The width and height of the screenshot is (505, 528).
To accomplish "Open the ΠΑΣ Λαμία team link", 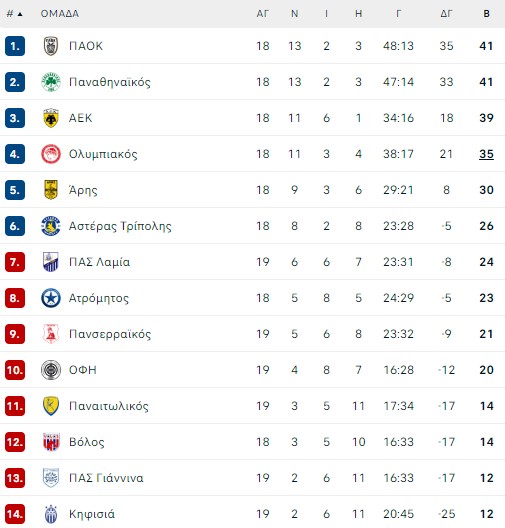I will click(99, 262).
